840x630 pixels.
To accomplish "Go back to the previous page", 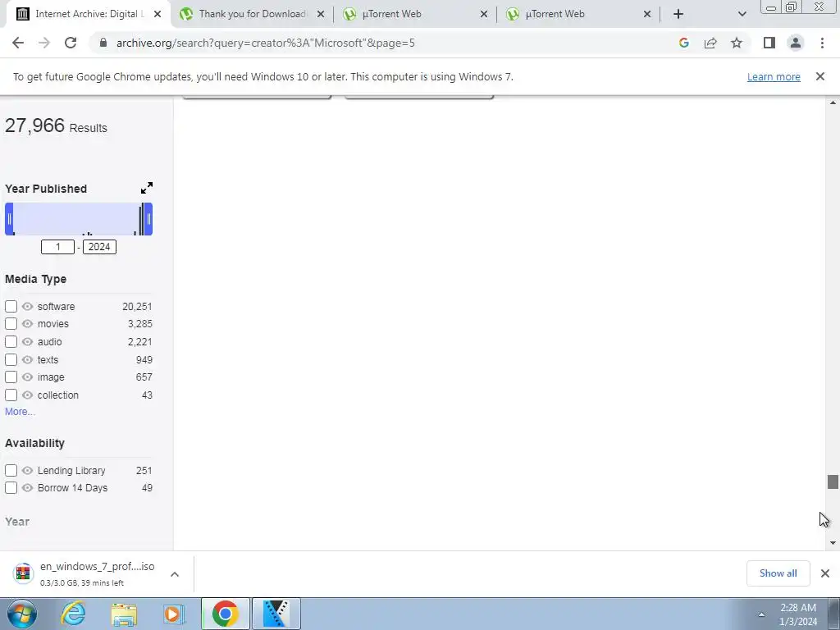I will 18,43.
